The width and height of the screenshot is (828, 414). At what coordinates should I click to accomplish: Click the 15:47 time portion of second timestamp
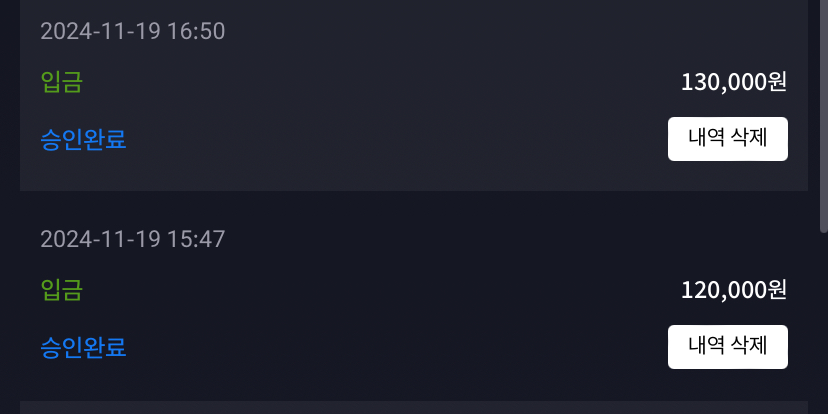click(196, 239)
